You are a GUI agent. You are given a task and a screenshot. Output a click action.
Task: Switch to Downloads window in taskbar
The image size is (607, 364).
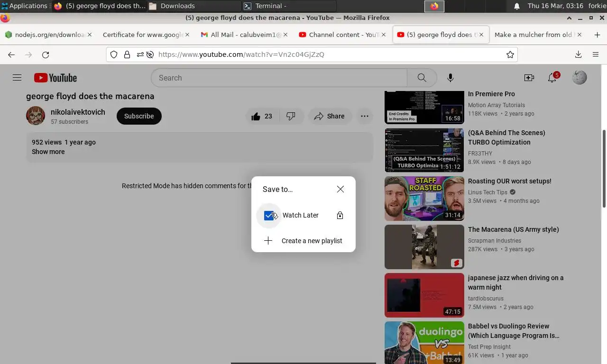coord(193,6)
